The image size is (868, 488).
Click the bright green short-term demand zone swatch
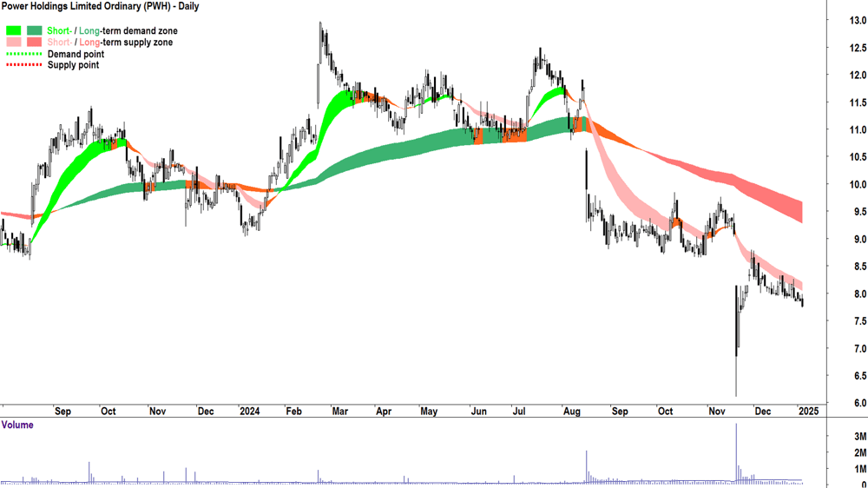(14, 31)
